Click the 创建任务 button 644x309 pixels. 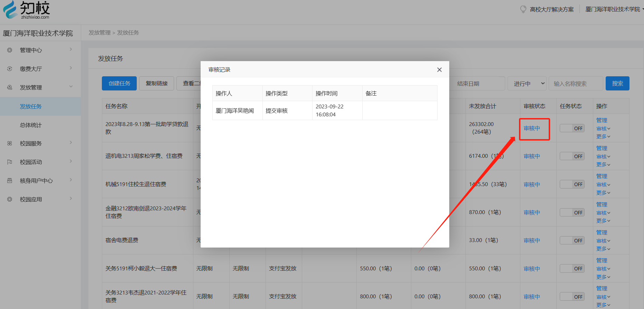(x=119, y=84)
